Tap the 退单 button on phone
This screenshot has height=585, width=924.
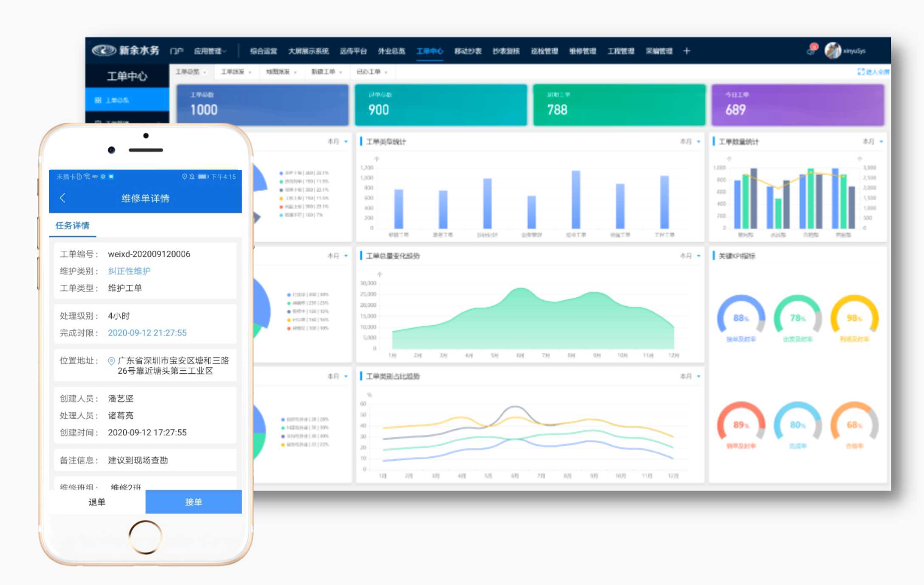tap(97, 502)
